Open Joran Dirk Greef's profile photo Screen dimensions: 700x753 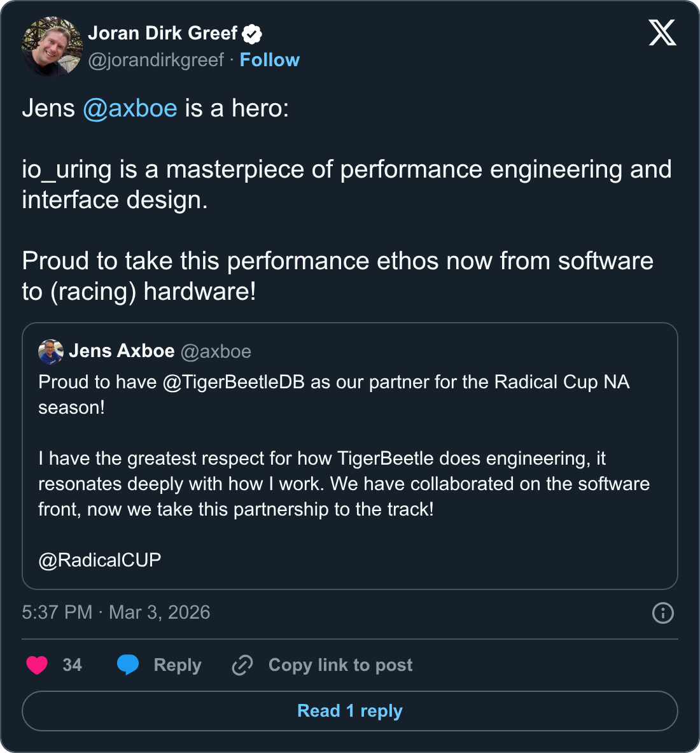click(x=52, y=46)
